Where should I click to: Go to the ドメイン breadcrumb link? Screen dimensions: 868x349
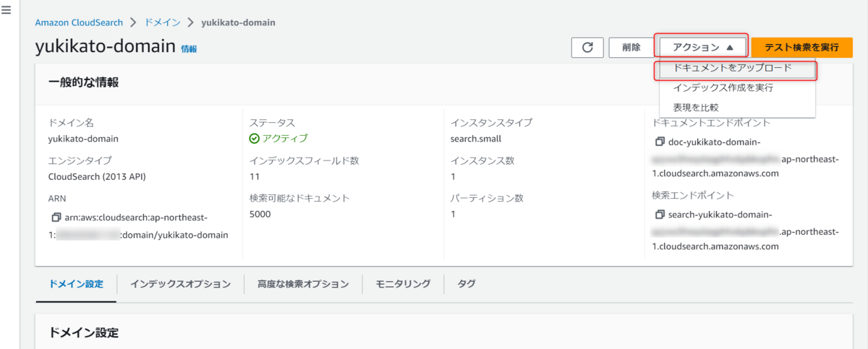[162, 22]
